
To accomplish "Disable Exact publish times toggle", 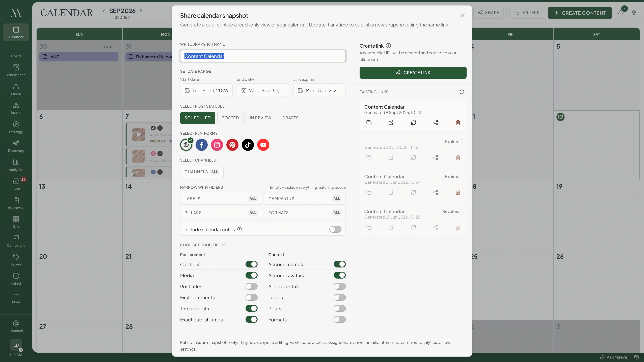I will tap(252, 320).
